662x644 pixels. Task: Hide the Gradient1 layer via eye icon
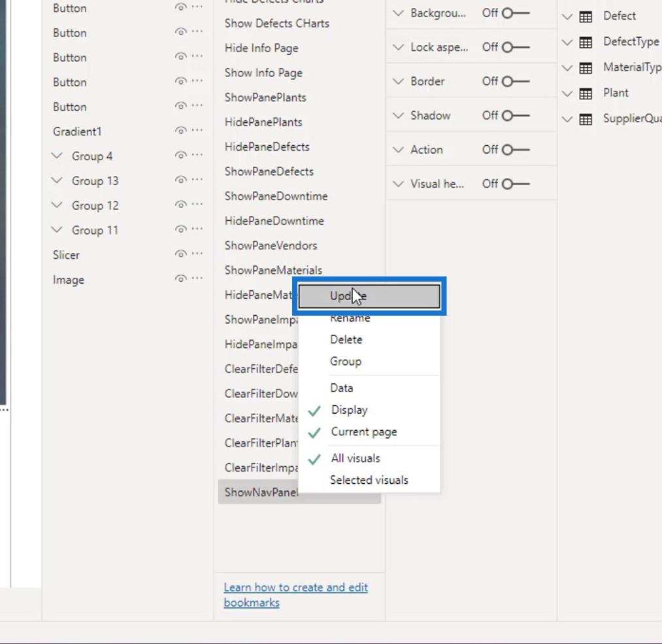coord(181,131)
